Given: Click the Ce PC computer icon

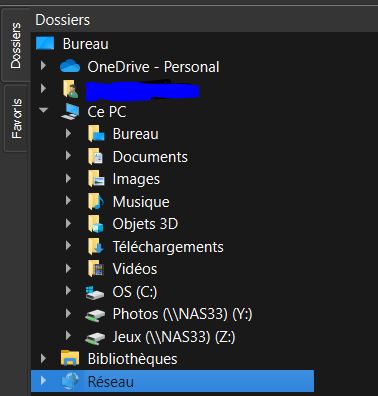Looking at the screenshot, I should tap(70, 112).
